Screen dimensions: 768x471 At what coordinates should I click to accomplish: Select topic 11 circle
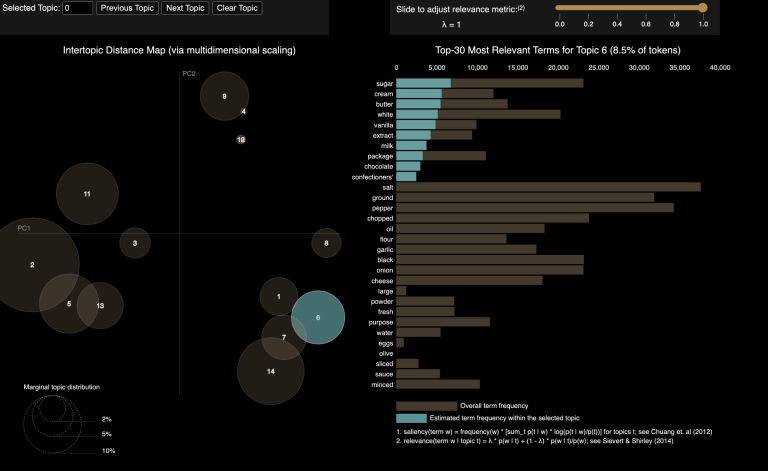(87, 193)
